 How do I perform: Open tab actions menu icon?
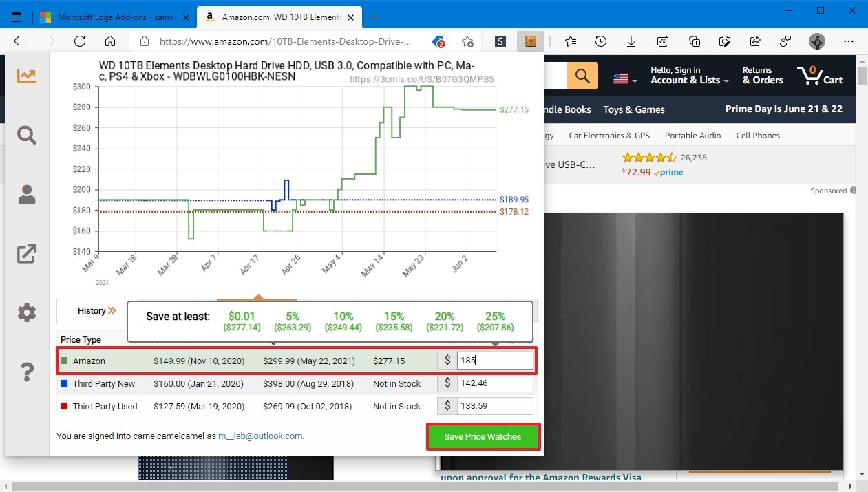click(x=17, y=17)
